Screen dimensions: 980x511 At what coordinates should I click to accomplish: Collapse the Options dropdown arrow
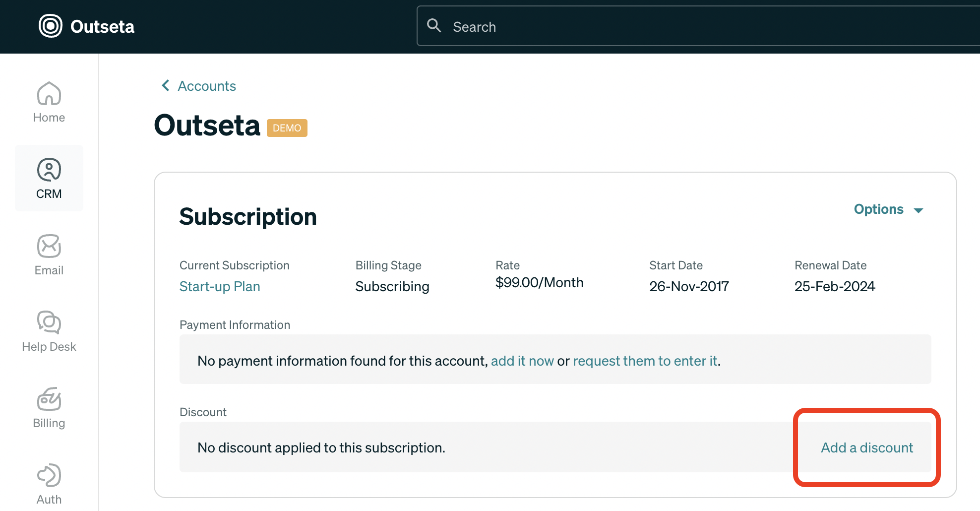point(919,210)
